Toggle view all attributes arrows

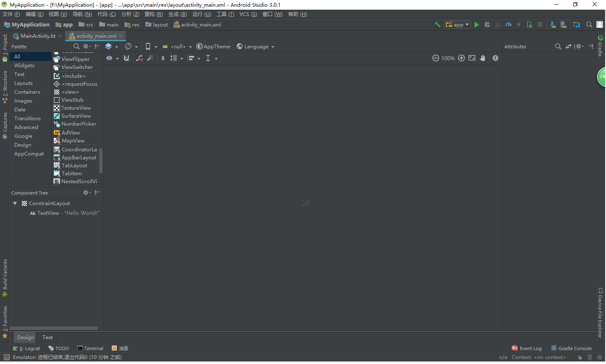pyautogui.click(x=569, y=47)
